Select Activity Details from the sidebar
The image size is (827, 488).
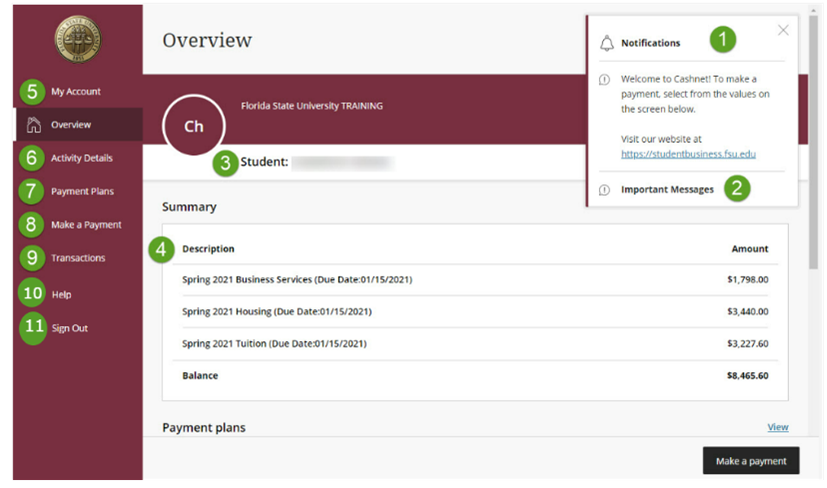coord(81,158)
